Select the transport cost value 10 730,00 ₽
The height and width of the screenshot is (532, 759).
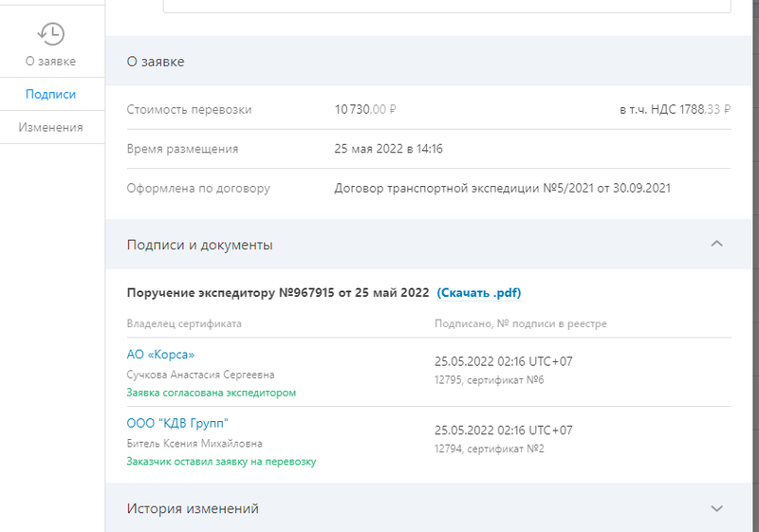(365, 109)
